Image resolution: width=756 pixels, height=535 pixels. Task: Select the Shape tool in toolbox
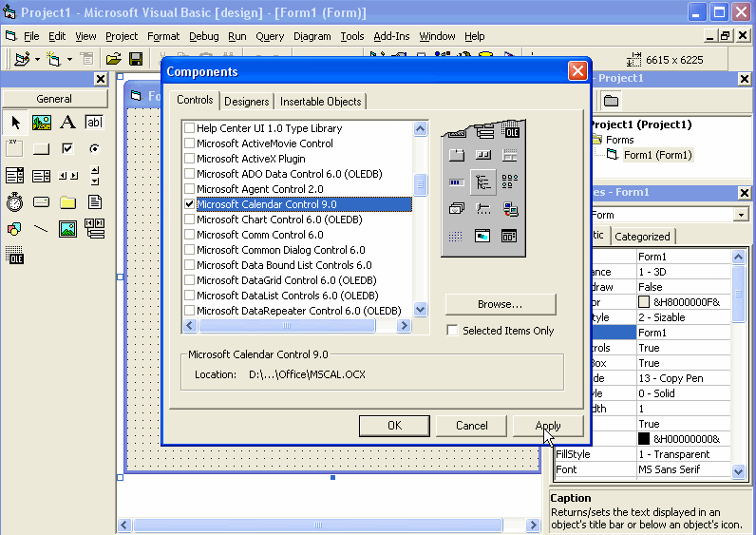coord(15,229)
